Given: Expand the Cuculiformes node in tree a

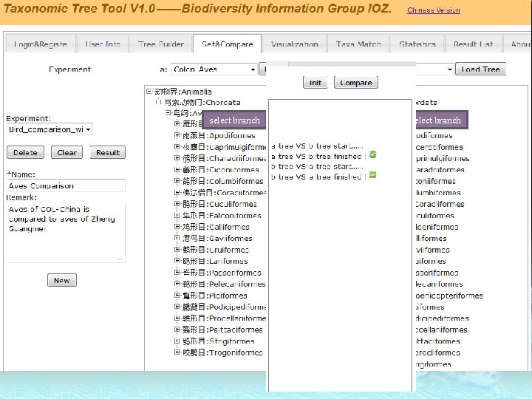Looking at the screenshot, I should (177, 204).
